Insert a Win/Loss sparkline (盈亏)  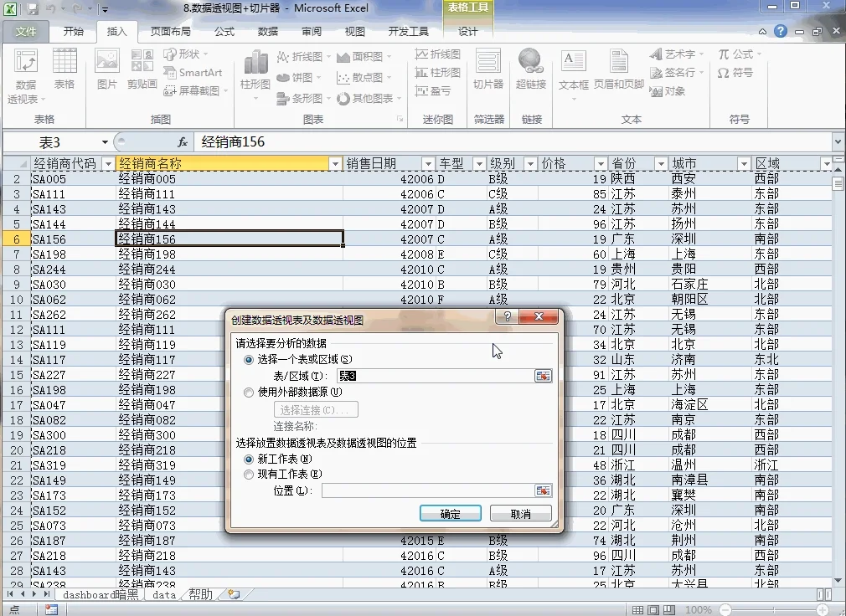(x=433, y=91)
